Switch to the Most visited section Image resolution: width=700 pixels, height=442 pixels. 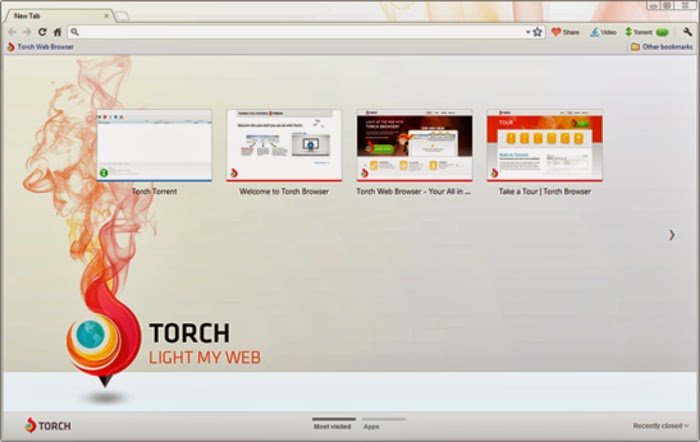pos(333,424)
